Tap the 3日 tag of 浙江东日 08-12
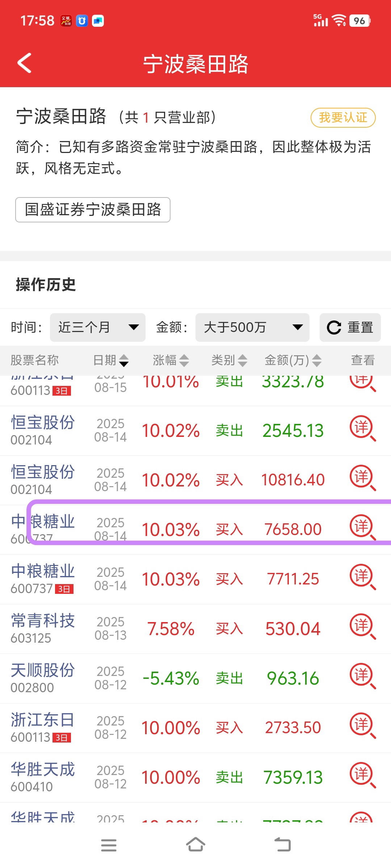 [x=62, y=738]
